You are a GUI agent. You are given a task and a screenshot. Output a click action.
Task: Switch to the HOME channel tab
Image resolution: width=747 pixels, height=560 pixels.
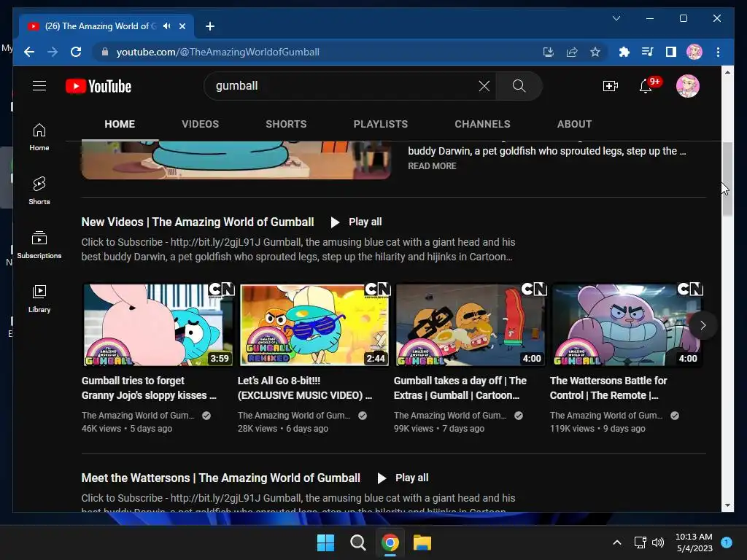120,124
